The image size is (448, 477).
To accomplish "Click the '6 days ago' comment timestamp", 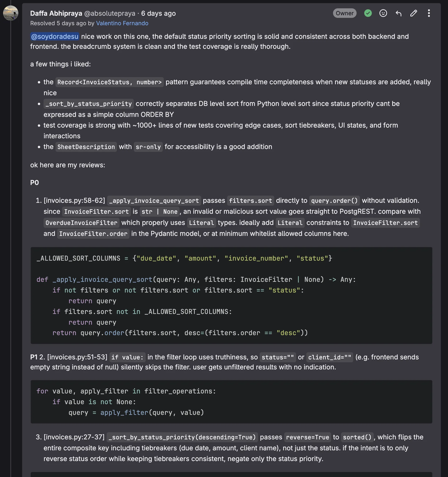I will [158, 13].
